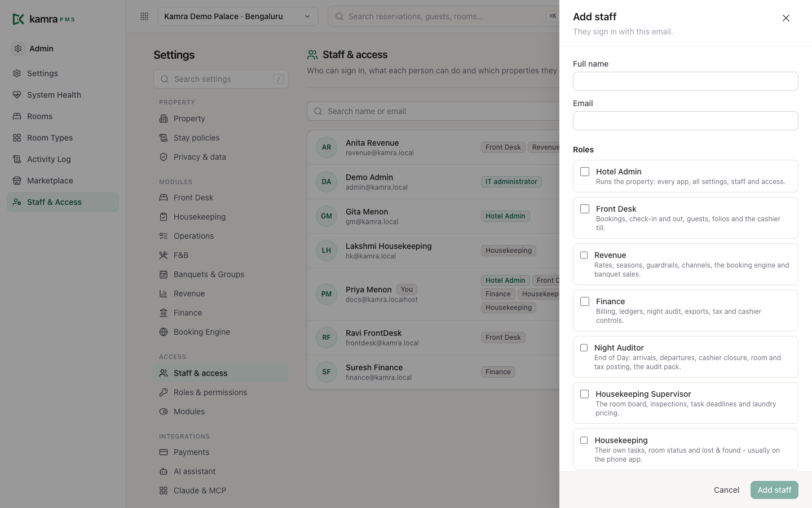Click the Rooms bed icon
The image size is (812, 508).
coord(17,116)
